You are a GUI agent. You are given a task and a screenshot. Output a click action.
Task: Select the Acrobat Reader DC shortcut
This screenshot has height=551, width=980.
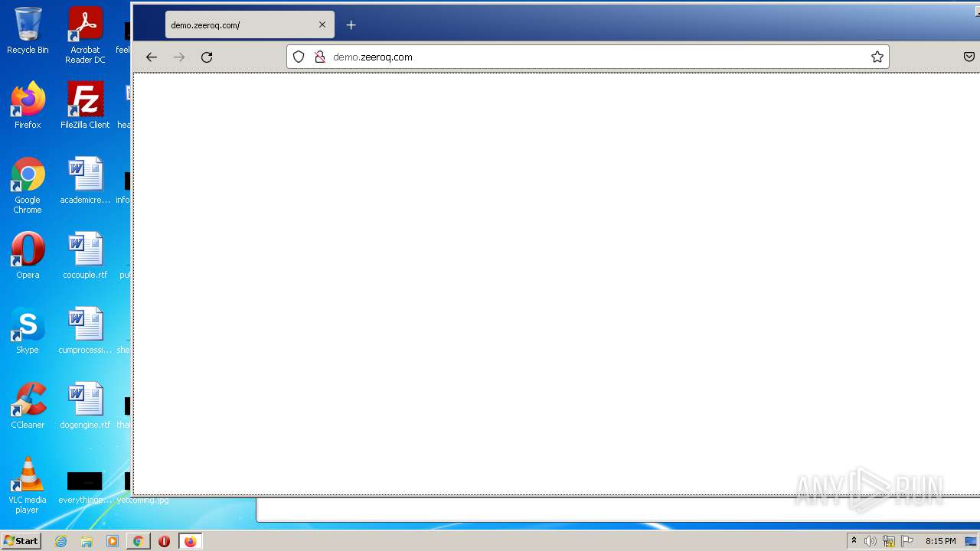click(85, 35)
